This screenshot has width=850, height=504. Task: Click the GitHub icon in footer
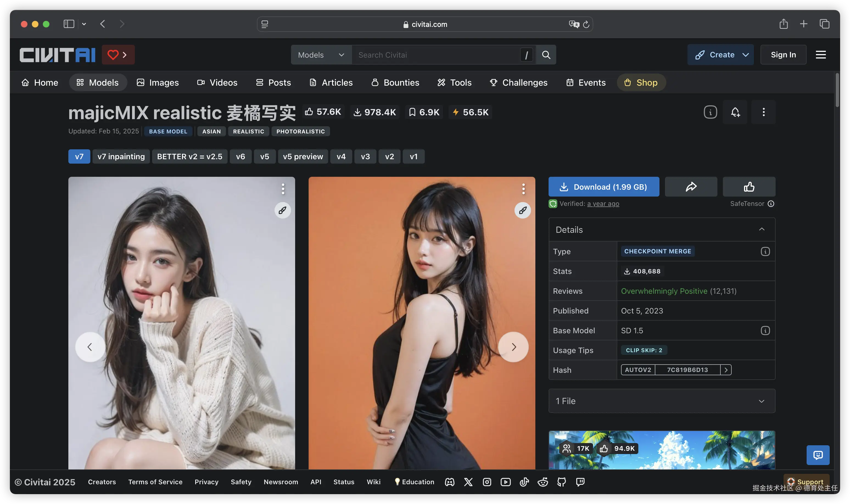pyautogui.click(x=561, y=481)
